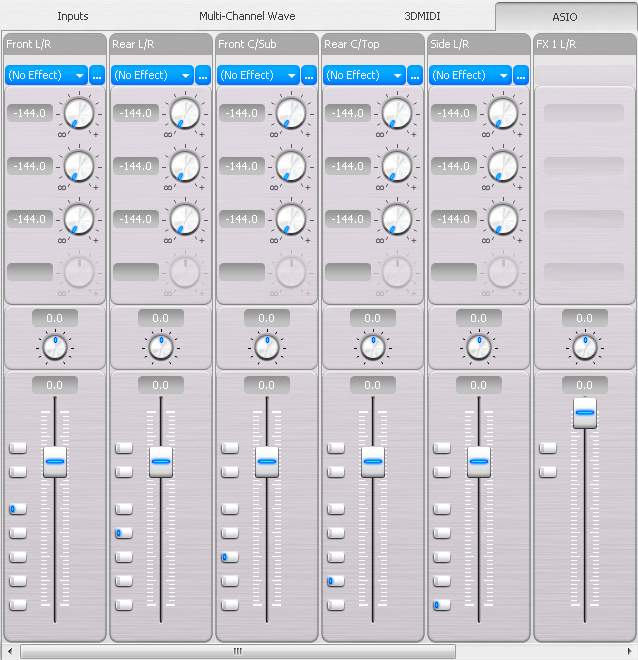Switch to the Multi-Channel Wave tab
The height and width of the screenshot is (660, 638).
pos(247,16)
